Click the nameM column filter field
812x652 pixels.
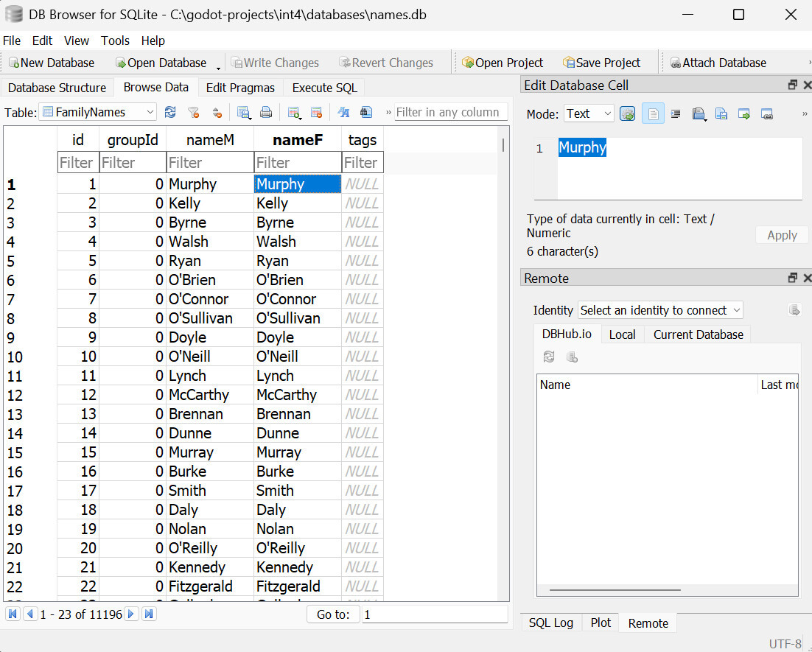point(209,162)
